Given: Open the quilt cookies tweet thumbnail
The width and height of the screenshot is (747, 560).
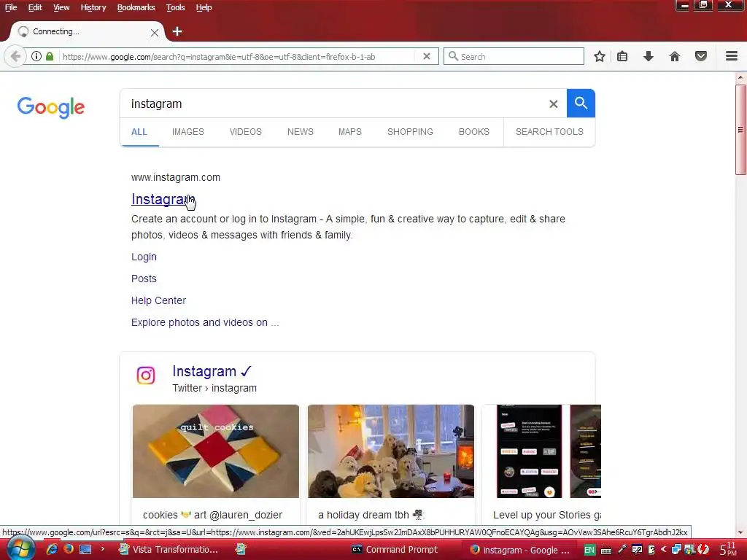Looking at the screenshot, I should (x=216, y=451).
